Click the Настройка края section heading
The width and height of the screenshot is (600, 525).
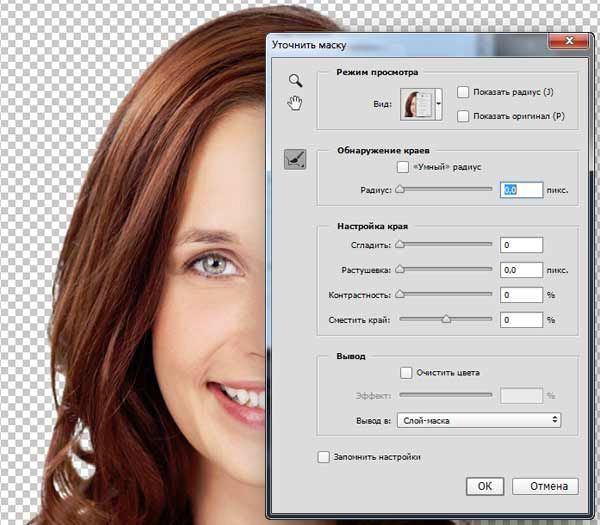tap(372, 226)
